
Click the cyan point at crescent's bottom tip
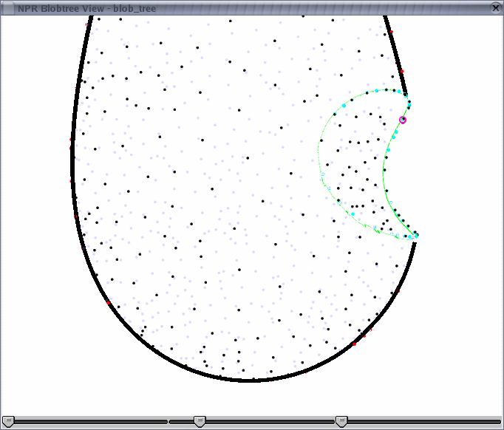(416, 236)
